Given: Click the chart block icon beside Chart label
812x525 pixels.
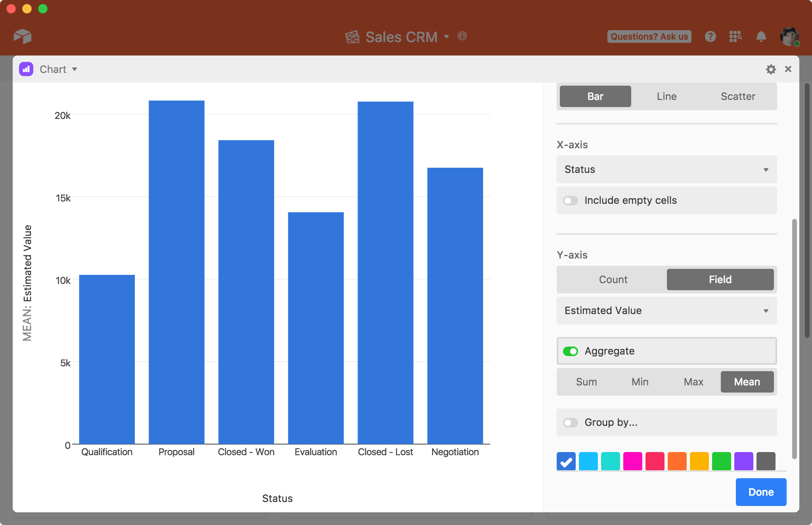Looking at the screenshot, I should coord(25,69).
